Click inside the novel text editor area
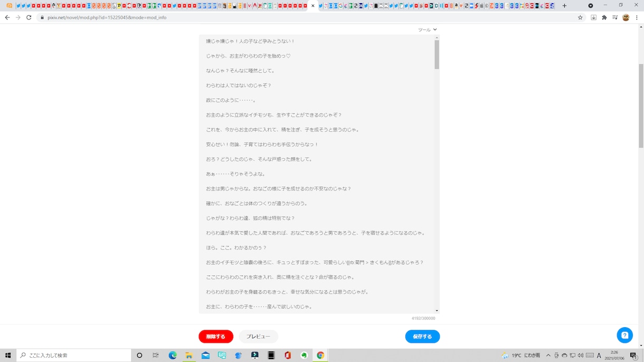644x362 pixels. pos(317,174)
